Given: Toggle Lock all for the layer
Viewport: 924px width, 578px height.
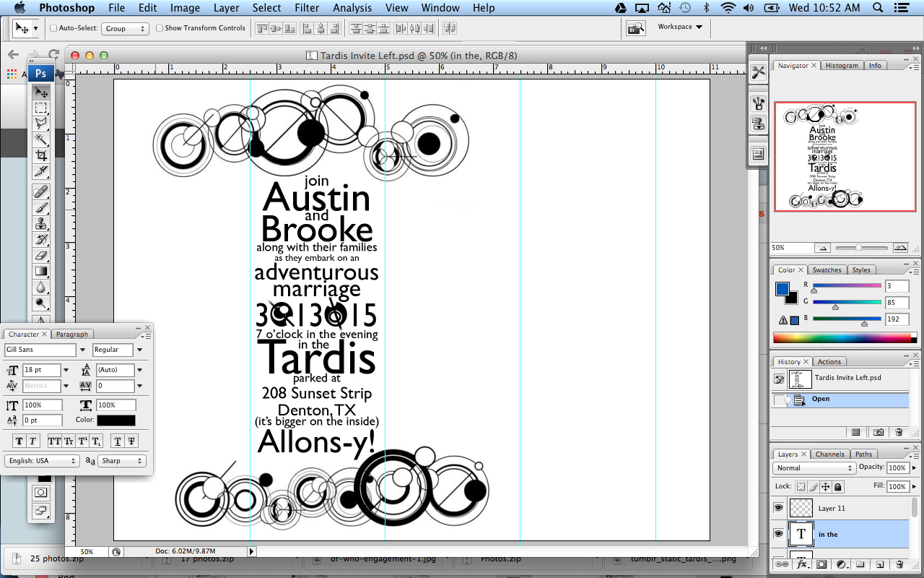Looking at the screenshot, I should click(839, 486).
